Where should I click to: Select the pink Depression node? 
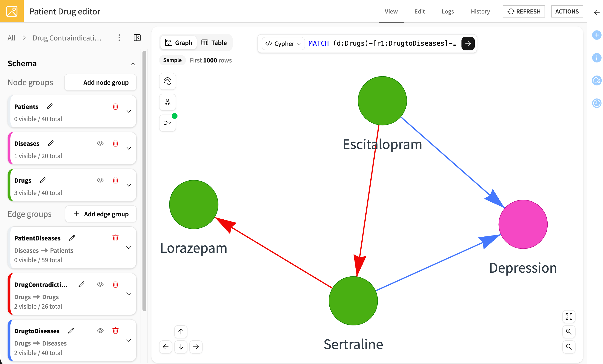click(x=523, y=224)
